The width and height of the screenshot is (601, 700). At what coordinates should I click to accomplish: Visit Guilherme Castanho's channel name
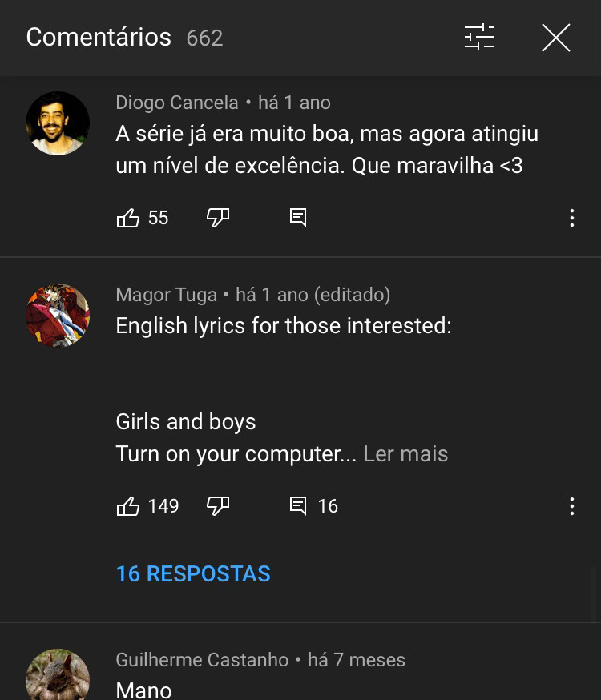[202, 660]
